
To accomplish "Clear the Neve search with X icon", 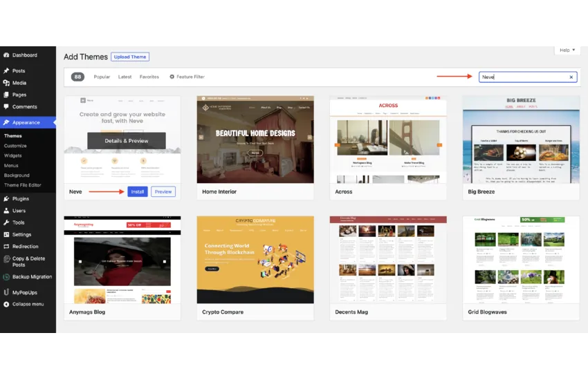I will point(571,77).
